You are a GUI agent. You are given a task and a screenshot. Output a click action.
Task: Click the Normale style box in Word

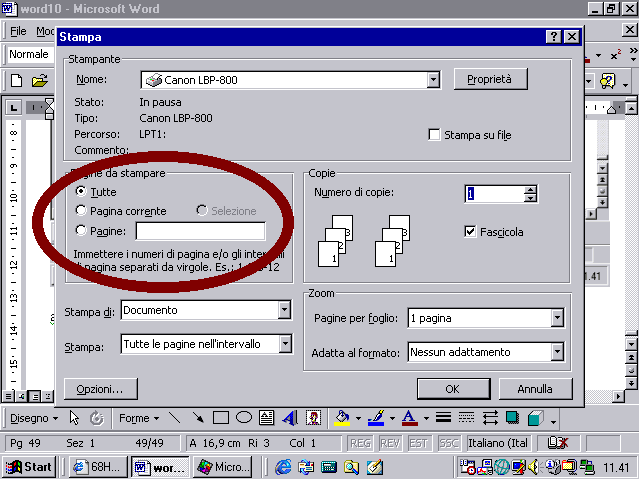pos(31,54)
